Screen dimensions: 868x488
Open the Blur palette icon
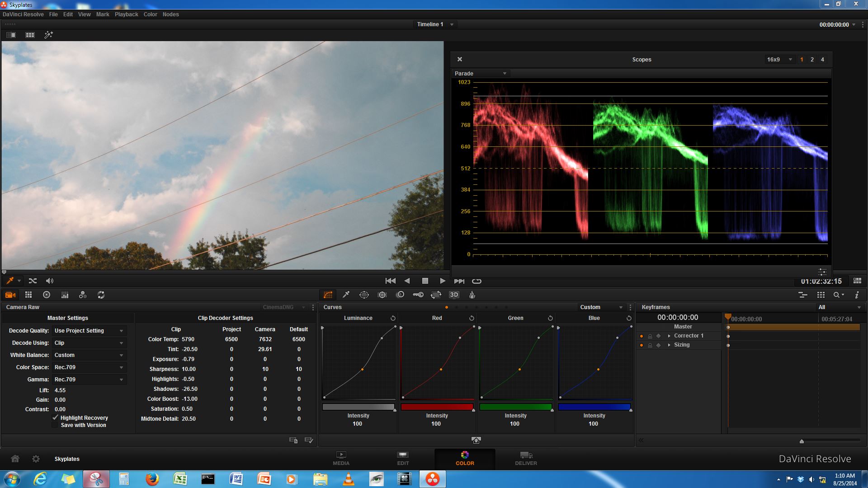tap(400, 295)
